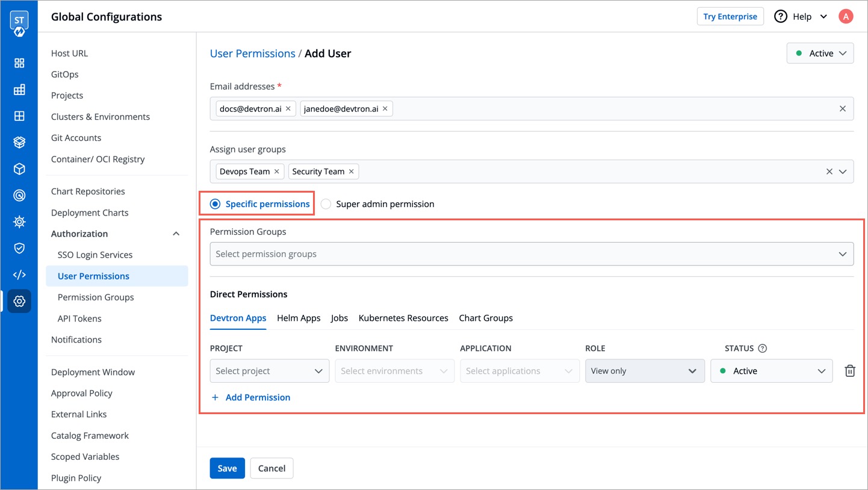Open Select project dropdown
Image resolution: width=868 pixels, height=490 pixels.
(270, 371)
